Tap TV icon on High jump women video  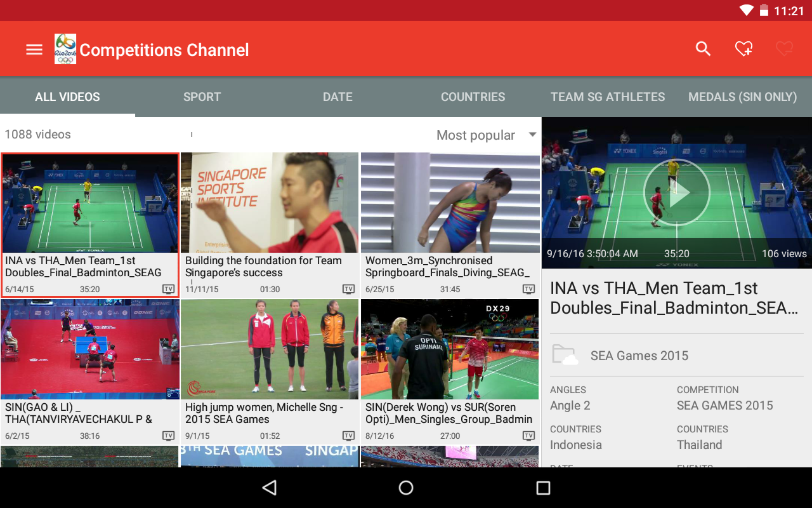348,436
